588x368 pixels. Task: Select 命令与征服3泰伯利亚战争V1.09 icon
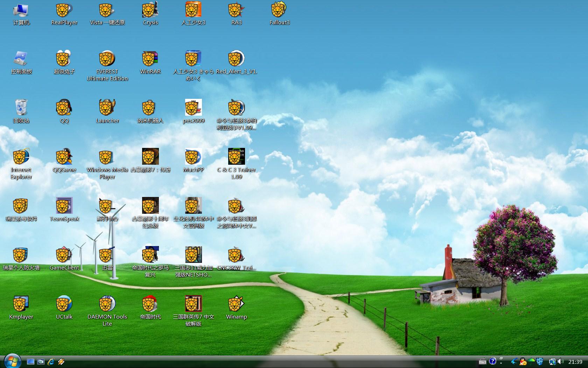point(236,115)
